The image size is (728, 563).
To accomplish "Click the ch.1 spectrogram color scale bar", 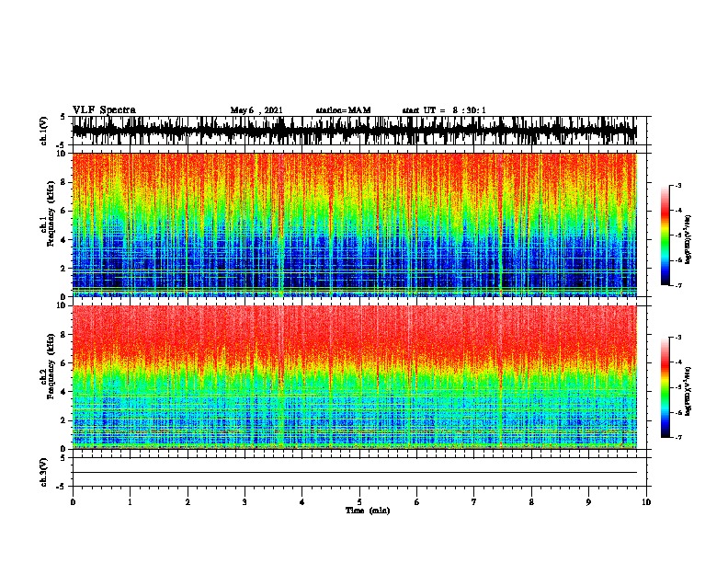I will [665, 236].
